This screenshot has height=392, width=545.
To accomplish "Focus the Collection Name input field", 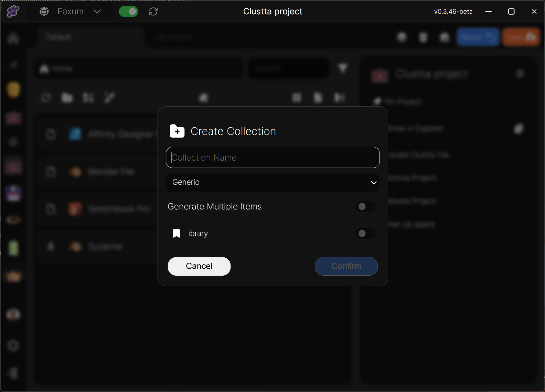I will (273, 158).
